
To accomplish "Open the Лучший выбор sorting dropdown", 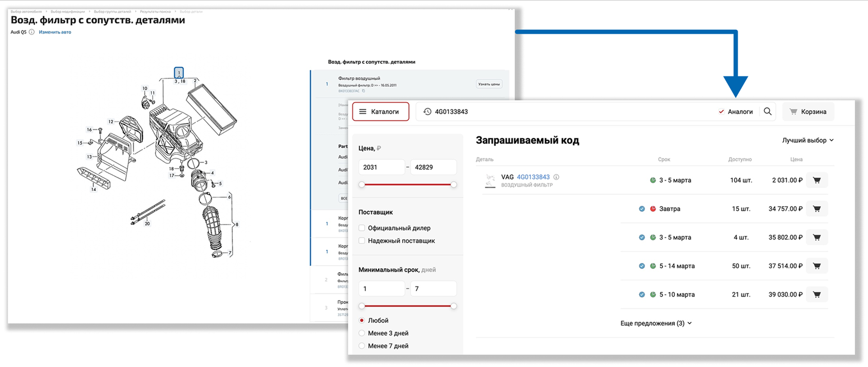I will click(x=807, y=140).
